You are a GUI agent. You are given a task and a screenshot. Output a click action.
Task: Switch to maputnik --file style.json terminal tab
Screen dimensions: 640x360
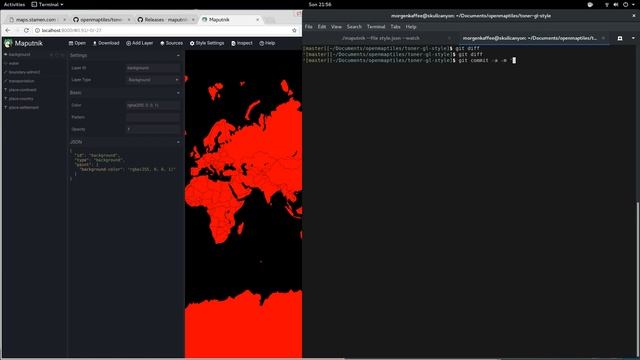coord(380,38)
